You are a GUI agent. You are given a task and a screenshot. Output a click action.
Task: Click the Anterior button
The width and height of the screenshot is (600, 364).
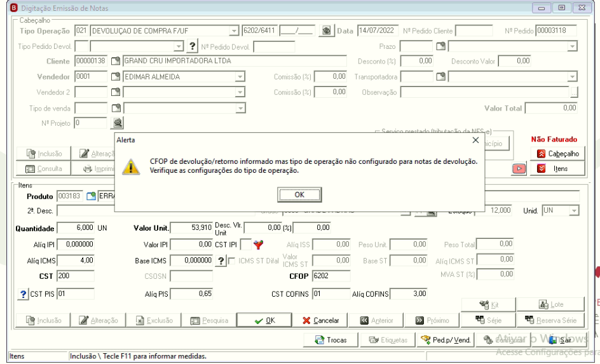pyautogui.click(x=376, y=320)
